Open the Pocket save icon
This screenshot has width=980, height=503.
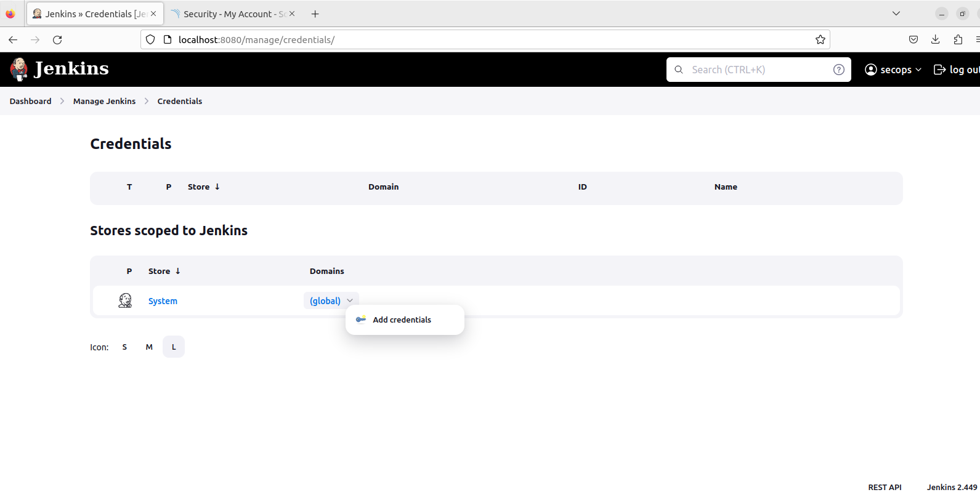coord(913,39)
